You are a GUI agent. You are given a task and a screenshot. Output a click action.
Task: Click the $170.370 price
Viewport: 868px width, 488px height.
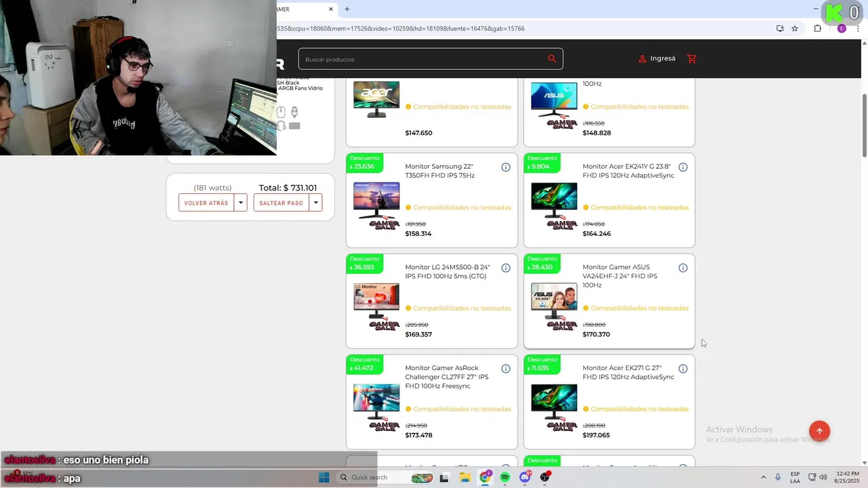pyautogui.click(x=596, y=334)
